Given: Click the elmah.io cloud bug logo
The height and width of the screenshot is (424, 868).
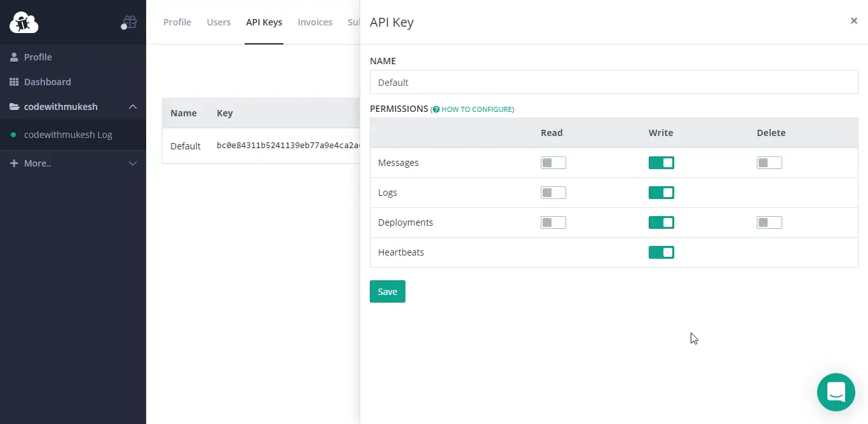Looking at the screenshot, I should [24, 22].
